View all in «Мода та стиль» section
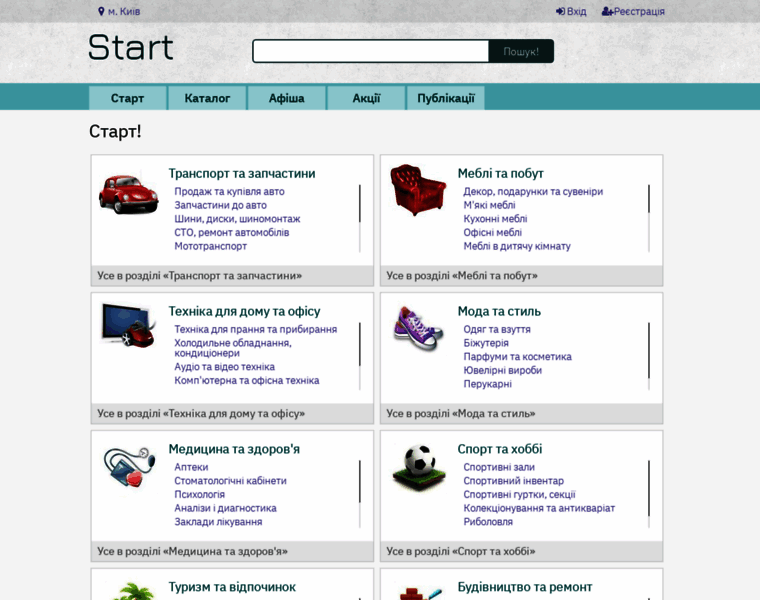Image resolution: width=760 pixels, height=600 pixels. 522,413
